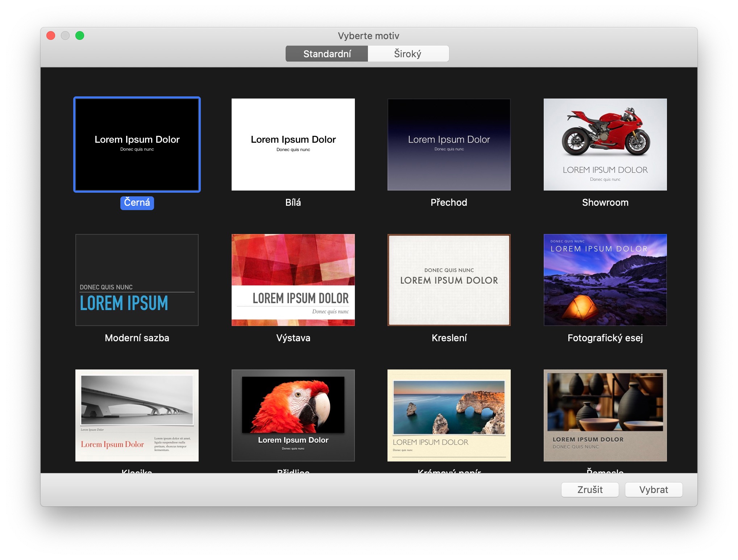This screenshot has width=738, height=560.
Task: Select the Showroom motorcycle theme thumbnail
Action: [605, 144]
